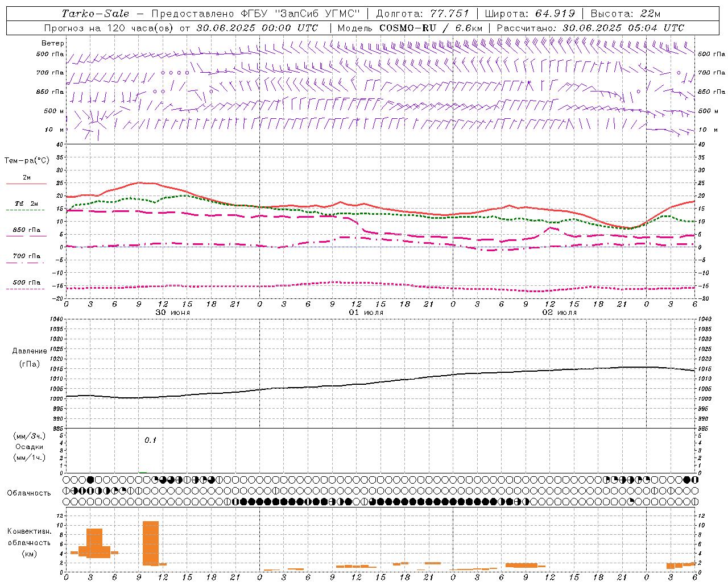Select the 'Долгота: 77.751' longitude value

[423, 14]
